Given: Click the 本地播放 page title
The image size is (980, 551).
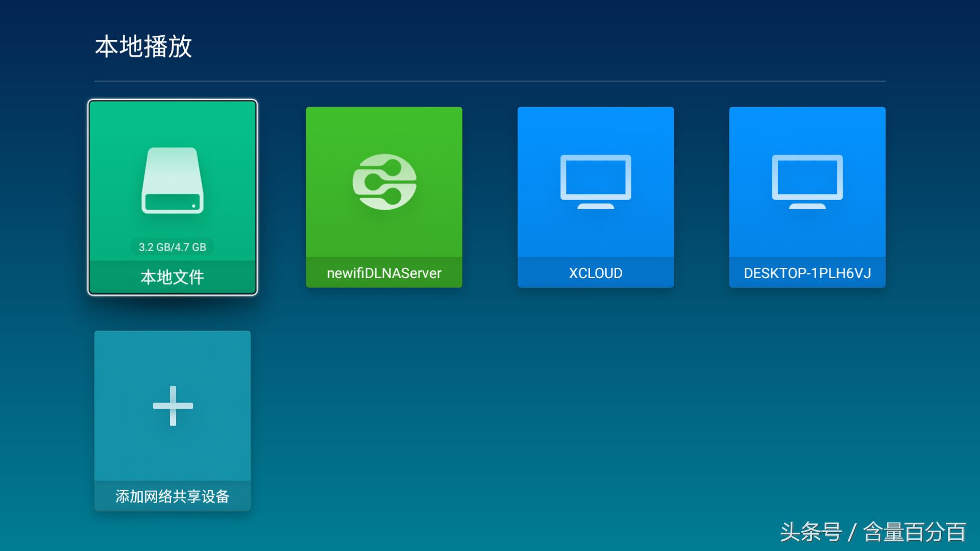Looking at the screenshot, I should [143, 46].
